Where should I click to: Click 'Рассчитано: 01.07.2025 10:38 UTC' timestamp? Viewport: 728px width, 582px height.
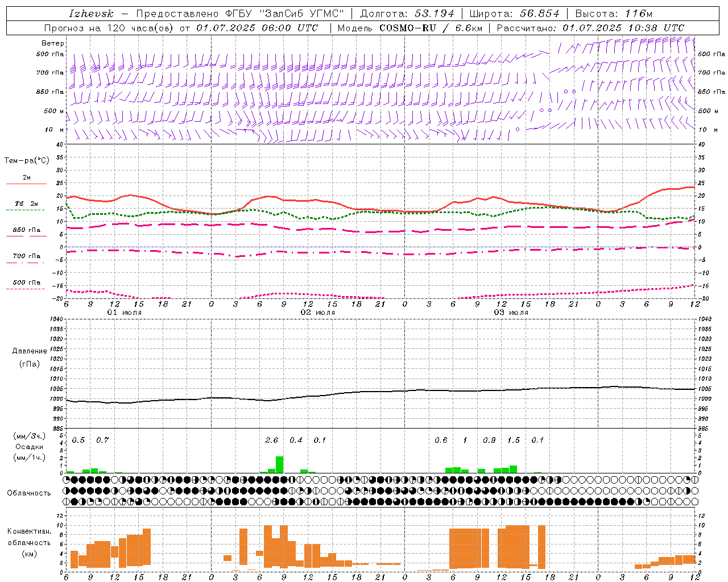pyautogui.click(x=590, y=28)
